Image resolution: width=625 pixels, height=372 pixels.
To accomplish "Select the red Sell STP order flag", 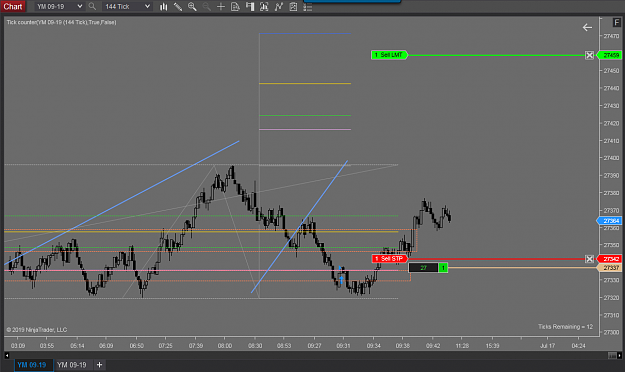I will click(389, 259).
